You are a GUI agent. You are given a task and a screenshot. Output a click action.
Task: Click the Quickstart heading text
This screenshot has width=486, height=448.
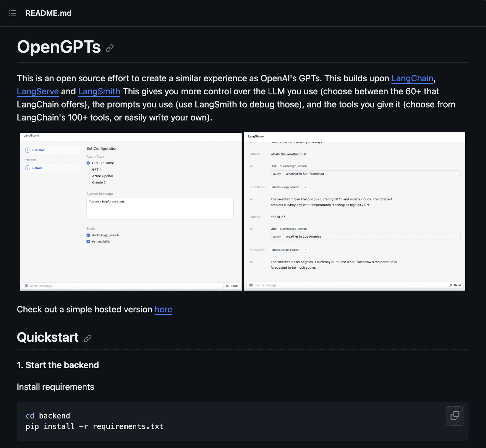coord(48,338)
